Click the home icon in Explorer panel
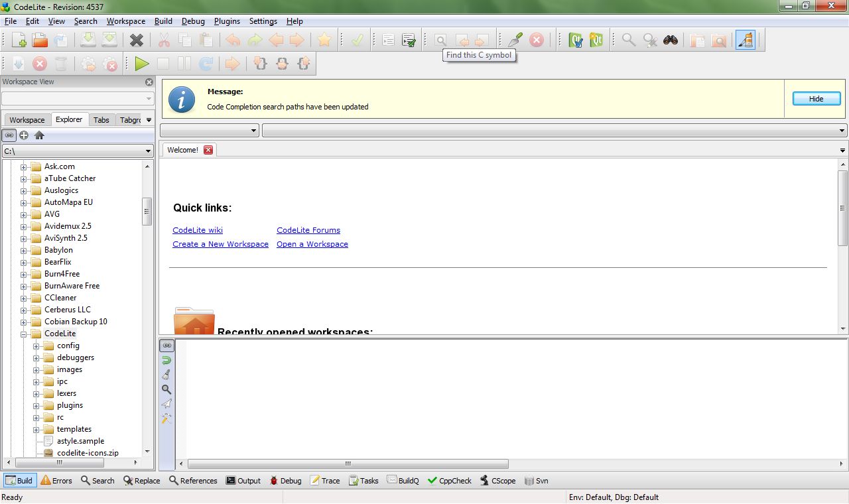Screen dimensions: 849x504 pyautogui.click(x=39, y=135)
